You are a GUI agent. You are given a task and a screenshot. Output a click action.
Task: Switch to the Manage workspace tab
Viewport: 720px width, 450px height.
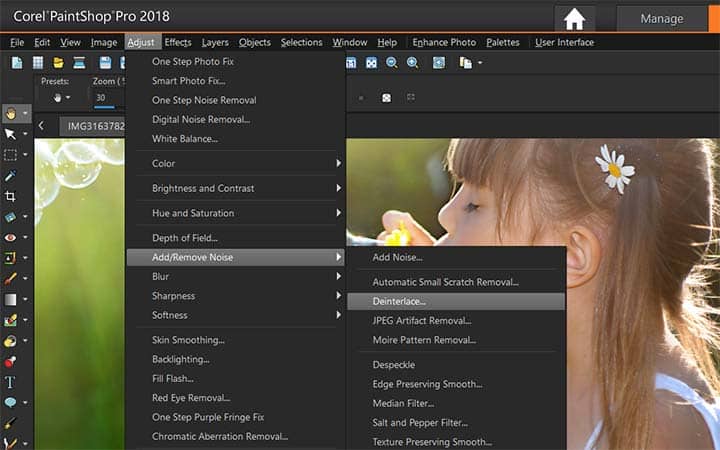tap(662, 19)
